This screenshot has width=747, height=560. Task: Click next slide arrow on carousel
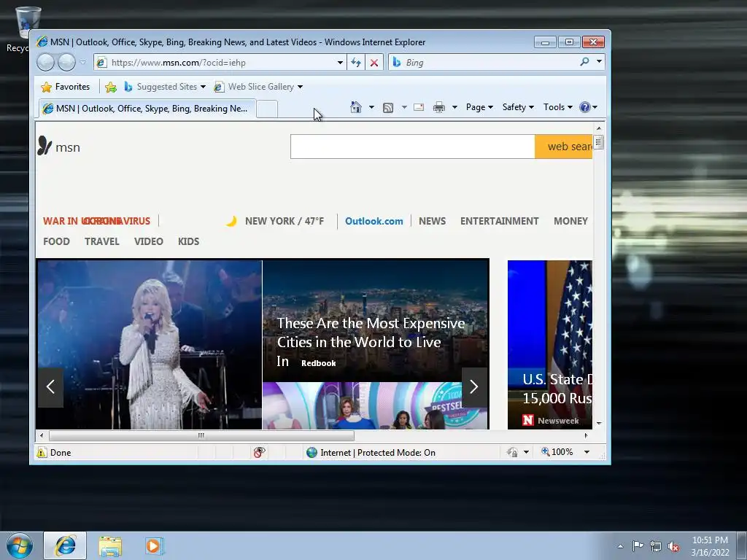click(474, 387)
